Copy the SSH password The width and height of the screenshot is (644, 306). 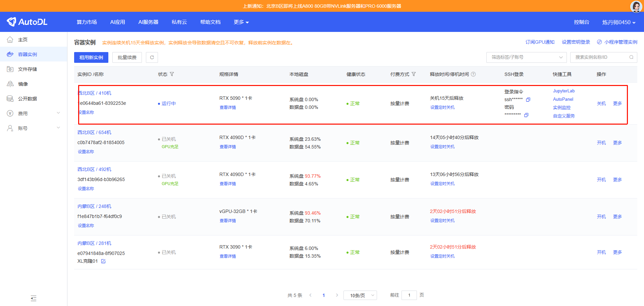point(526,115)
